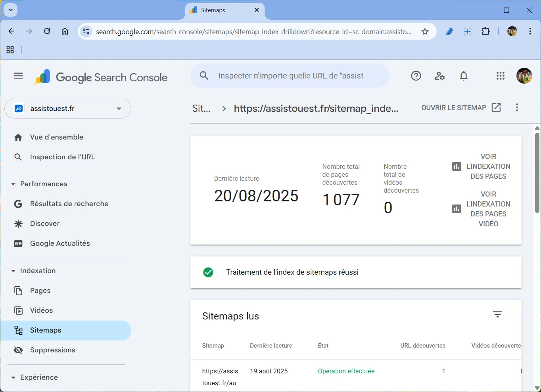Click OUVRIR LE SITEMAP

coord(461,108)
